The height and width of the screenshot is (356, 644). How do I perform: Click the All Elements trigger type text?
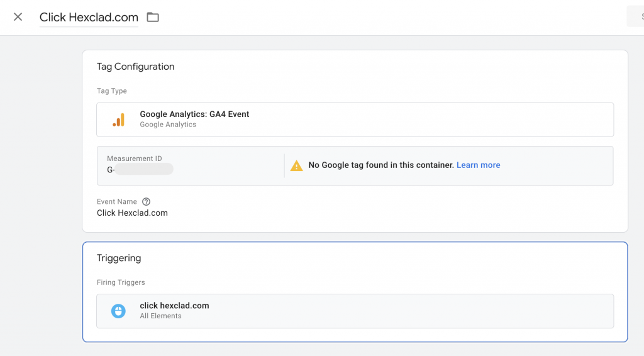click(160, 316)
